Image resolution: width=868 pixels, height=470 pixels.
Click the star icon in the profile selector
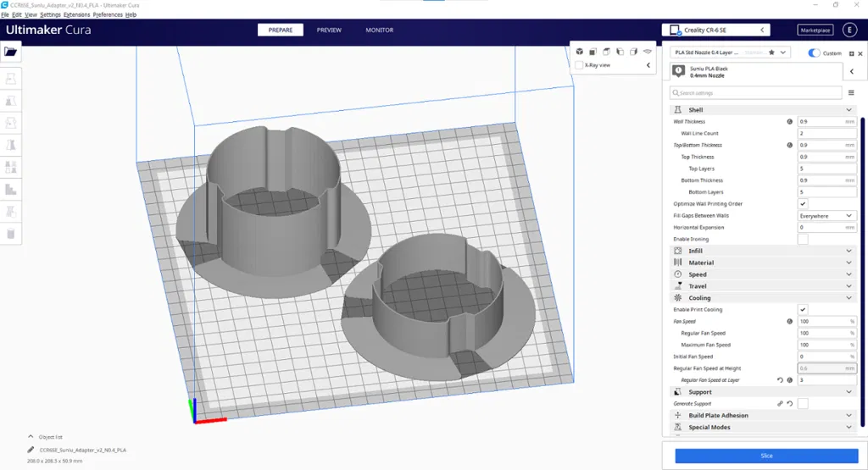point(771,53)
